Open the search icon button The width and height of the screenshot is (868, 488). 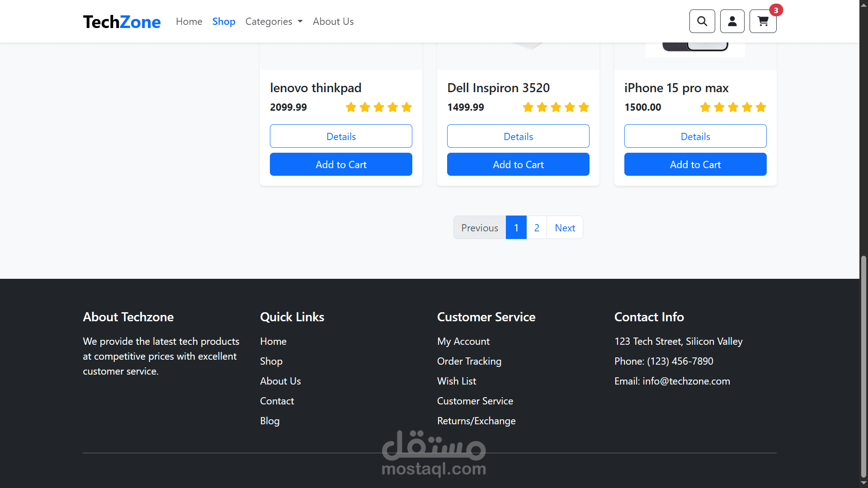pyautogui.click(x=702, y=21)
